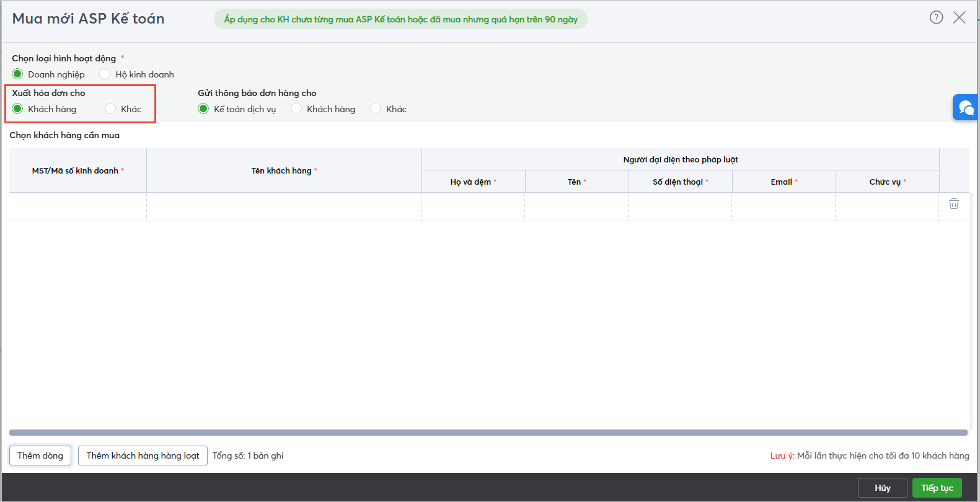The image size is (980, 502).
Task: Select Hộ kinh doanh activity type
Action: click(x=105, y=74)
